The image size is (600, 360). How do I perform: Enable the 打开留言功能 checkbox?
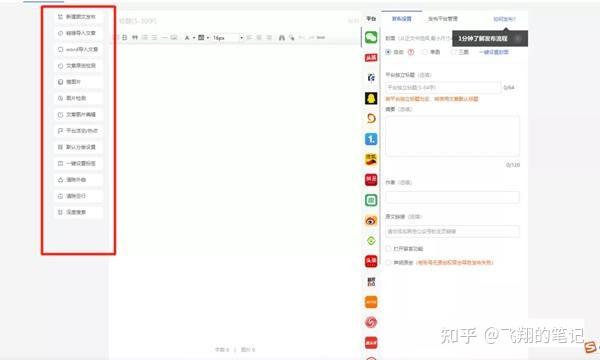point(388,249)
